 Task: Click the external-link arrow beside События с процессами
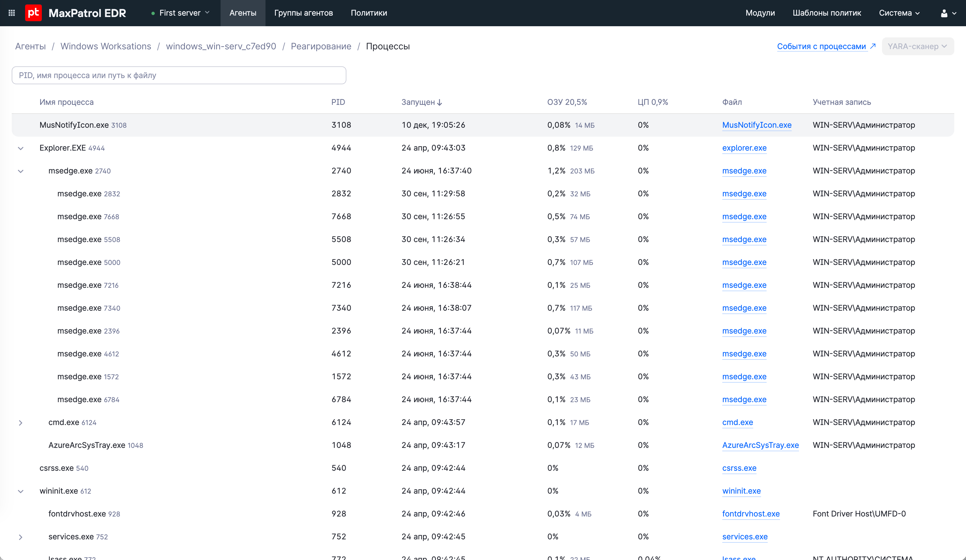(873, 46)
